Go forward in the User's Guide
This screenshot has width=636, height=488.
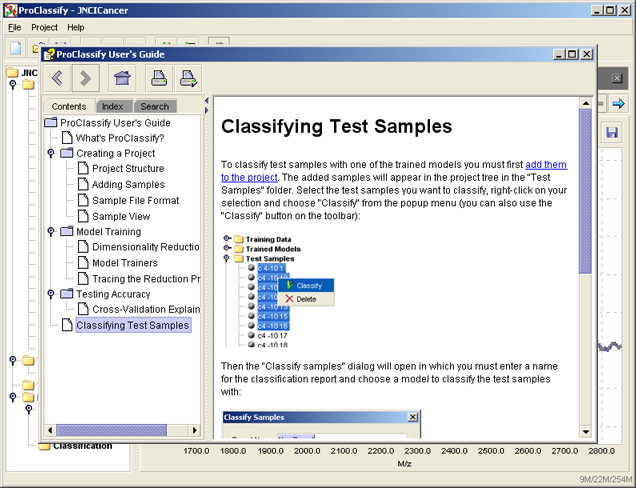86,78
